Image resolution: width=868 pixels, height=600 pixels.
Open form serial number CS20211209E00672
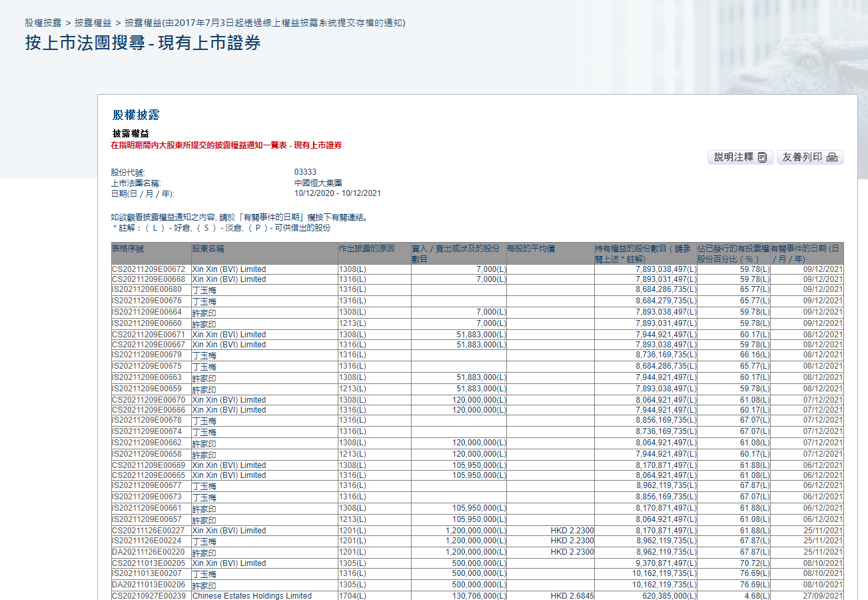[x=148, y=269]
